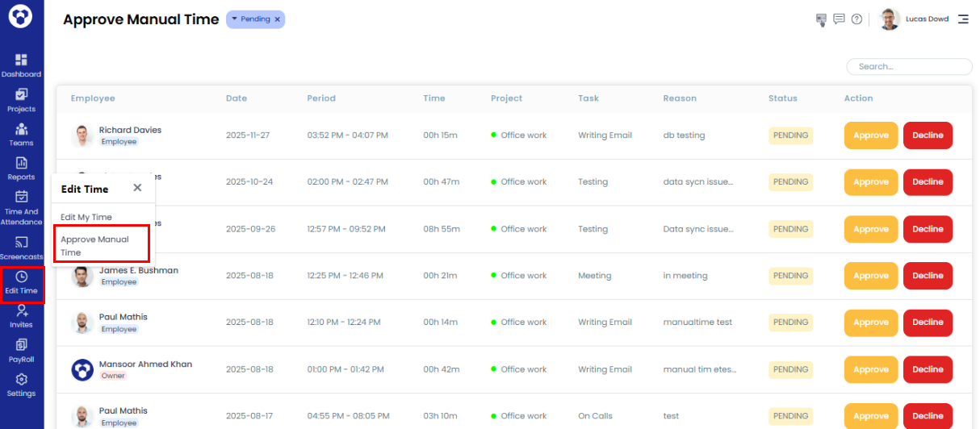Click Lucas Dowd's profile avatar

pos(890,19)
